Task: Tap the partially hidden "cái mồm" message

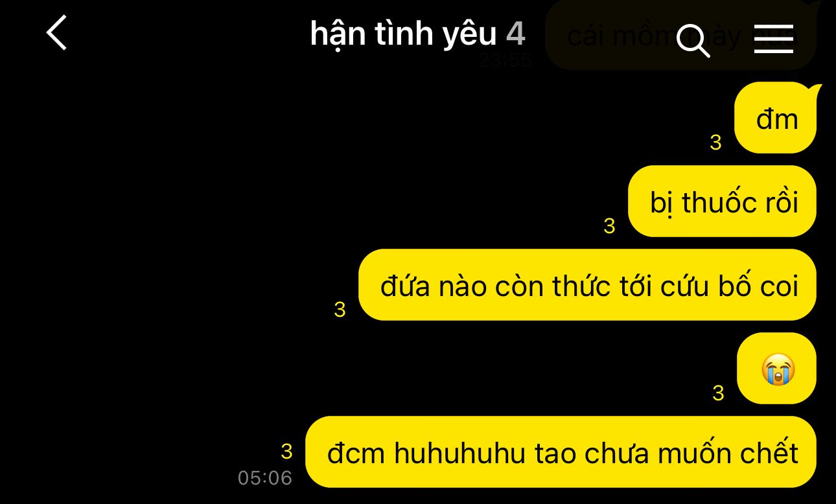Action: (680, 36)
